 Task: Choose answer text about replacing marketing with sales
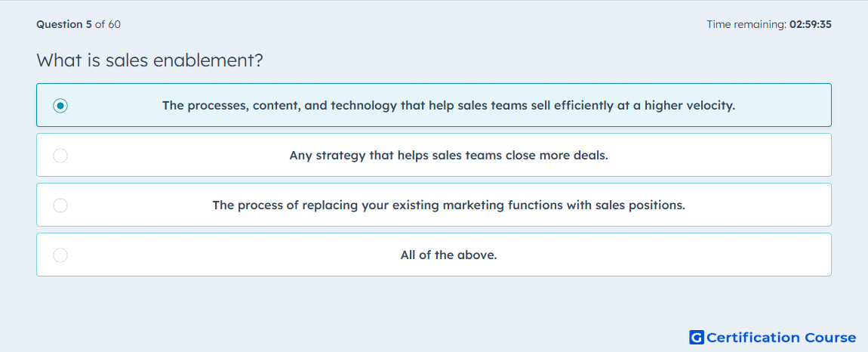click(x=448, y=205)
